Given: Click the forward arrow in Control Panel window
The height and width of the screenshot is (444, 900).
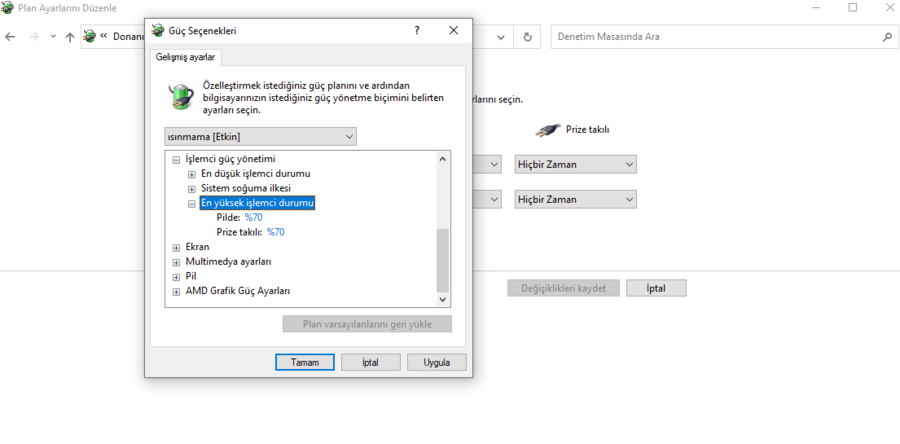Looking at the screenshot, I should pyautogui.click(x=34, y=37).
